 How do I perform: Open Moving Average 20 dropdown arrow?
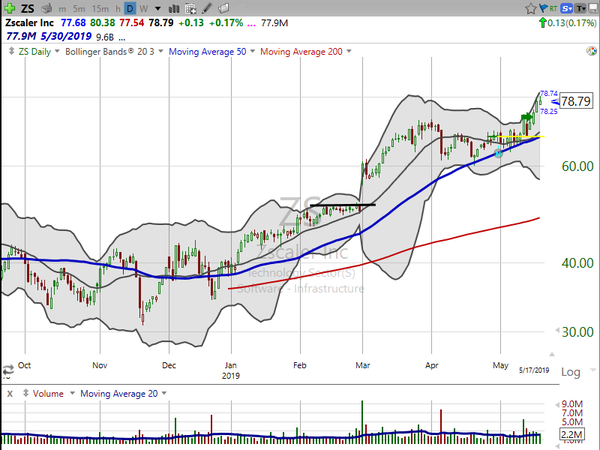(164, 393)
